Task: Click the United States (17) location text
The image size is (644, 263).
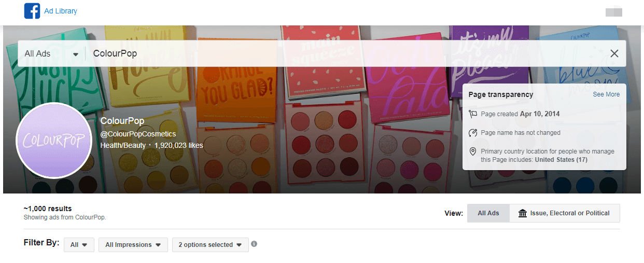Action: click(x=562, y=160)
